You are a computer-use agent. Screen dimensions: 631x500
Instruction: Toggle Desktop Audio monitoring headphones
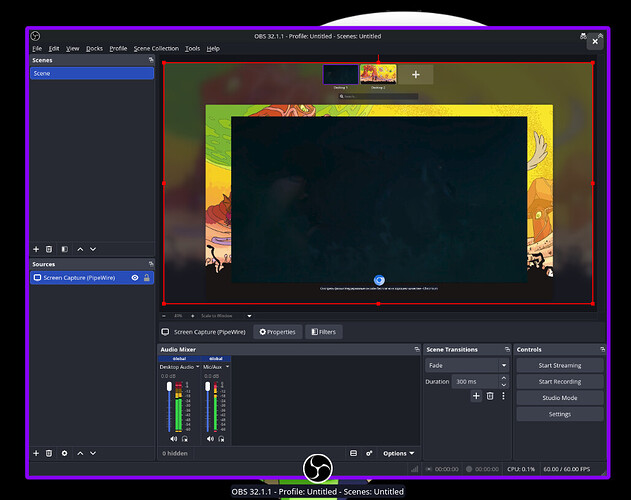pos(185,438)
